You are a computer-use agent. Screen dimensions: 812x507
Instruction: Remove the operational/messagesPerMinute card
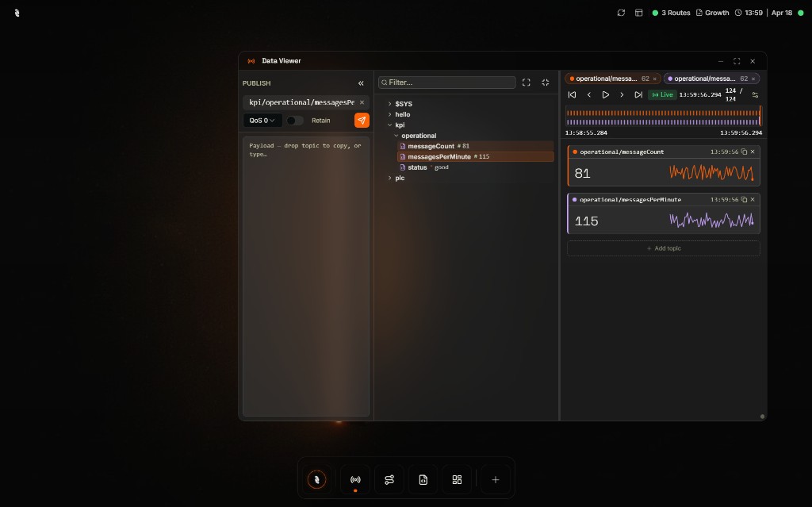coord(753,200)
